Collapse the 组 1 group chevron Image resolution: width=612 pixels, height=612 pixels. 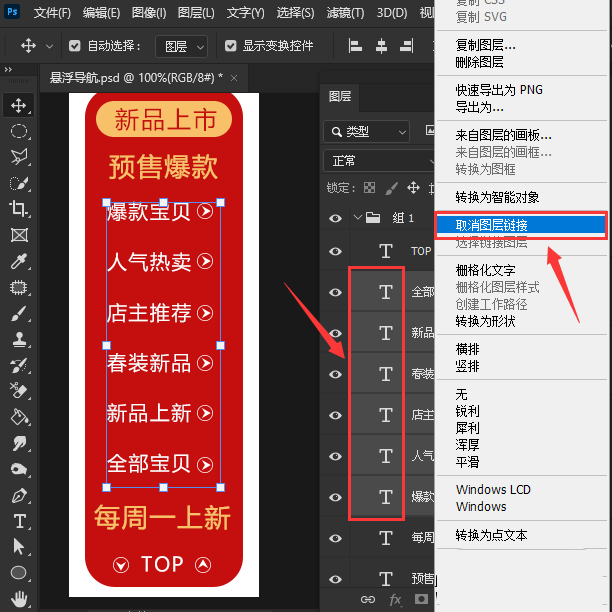[x=358, y=217]
